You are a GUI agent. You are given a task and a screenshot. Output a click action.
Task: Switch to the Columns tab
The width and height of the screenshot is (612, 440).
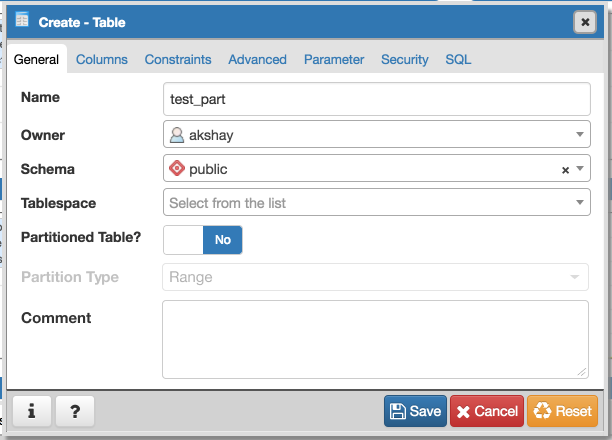click(x=102, y=59)
